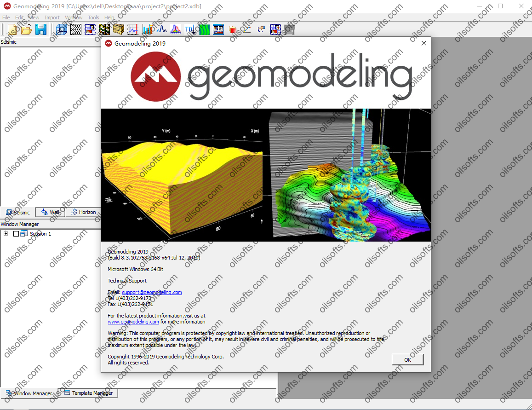Click the grayed-out printer icon
The image size is (532, 410).
click(x=290, y=29)
